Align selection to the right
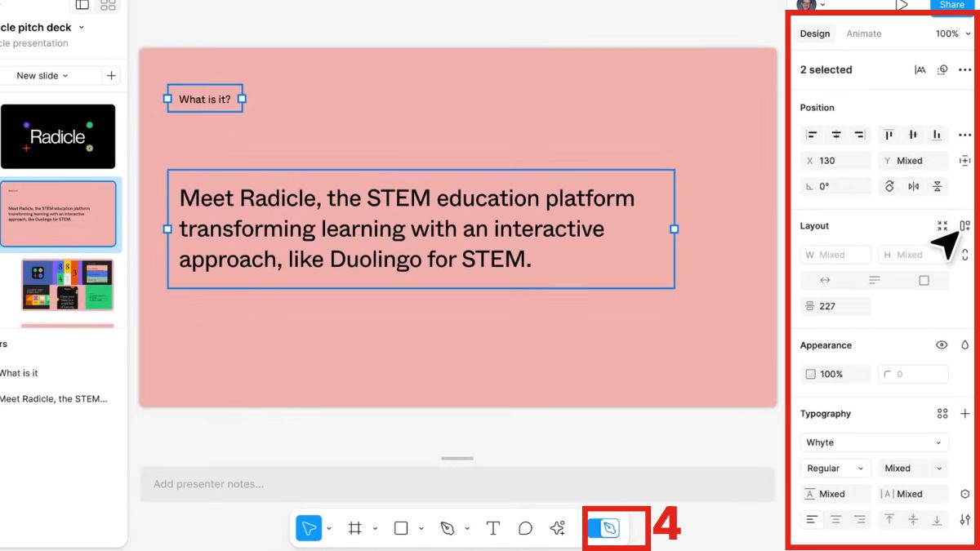980x551 pixels. [860, 135]
